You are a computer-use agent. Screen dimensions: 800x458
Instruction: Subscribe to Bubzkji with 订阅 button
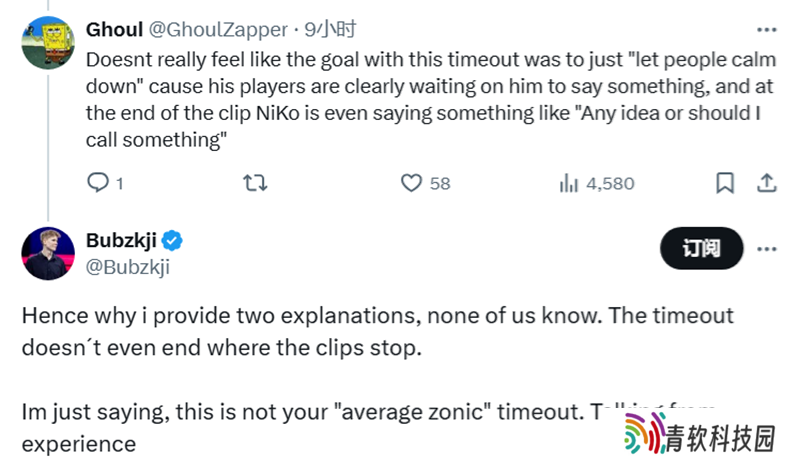[702, 248]
